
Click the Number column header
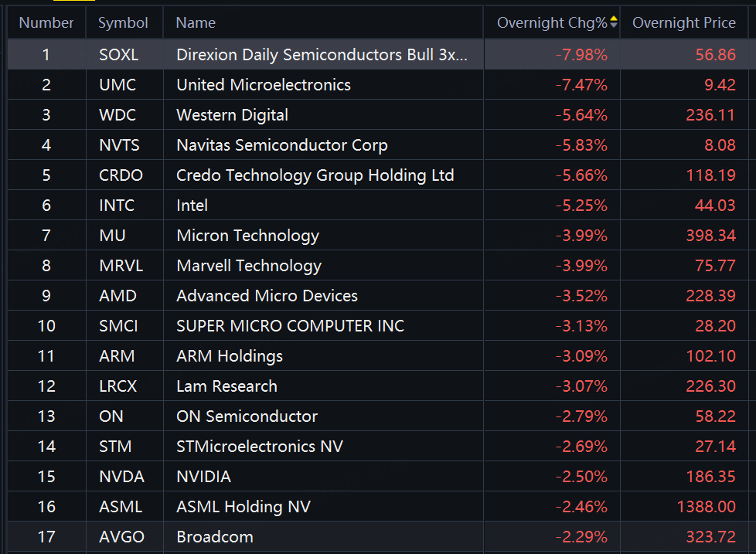coord(46,23)
